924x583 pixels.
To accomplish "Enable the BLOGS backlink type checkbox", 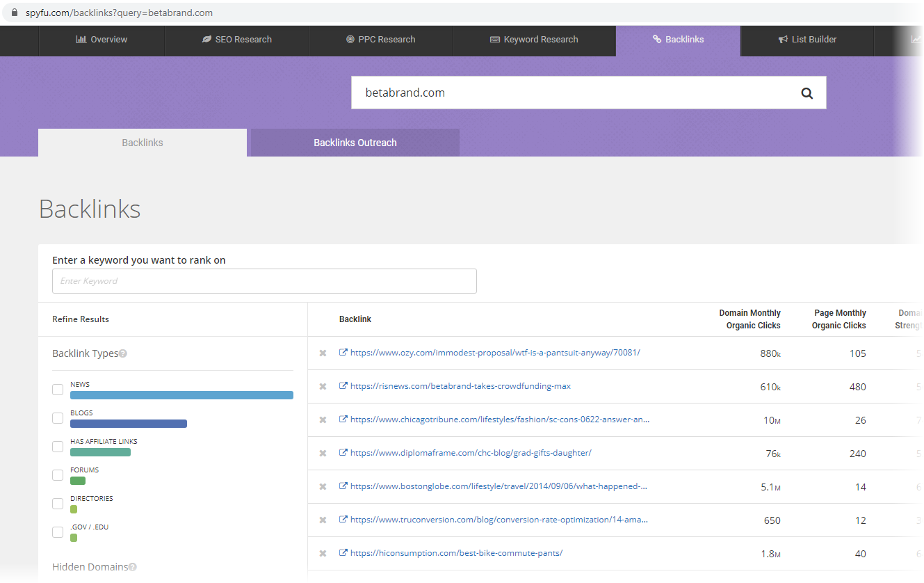I will point(58,418).
